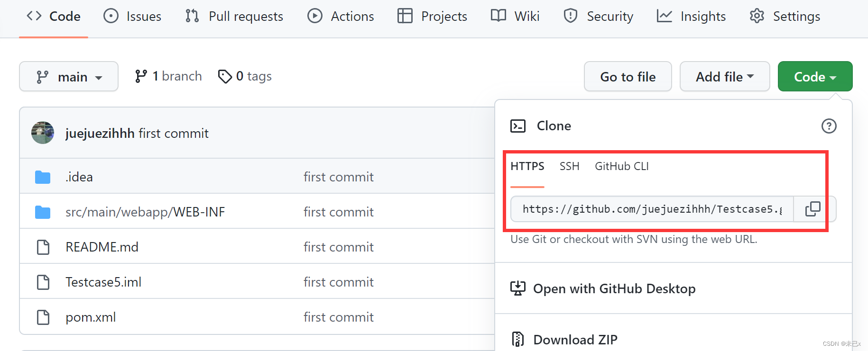Open the README.md file

102,247
